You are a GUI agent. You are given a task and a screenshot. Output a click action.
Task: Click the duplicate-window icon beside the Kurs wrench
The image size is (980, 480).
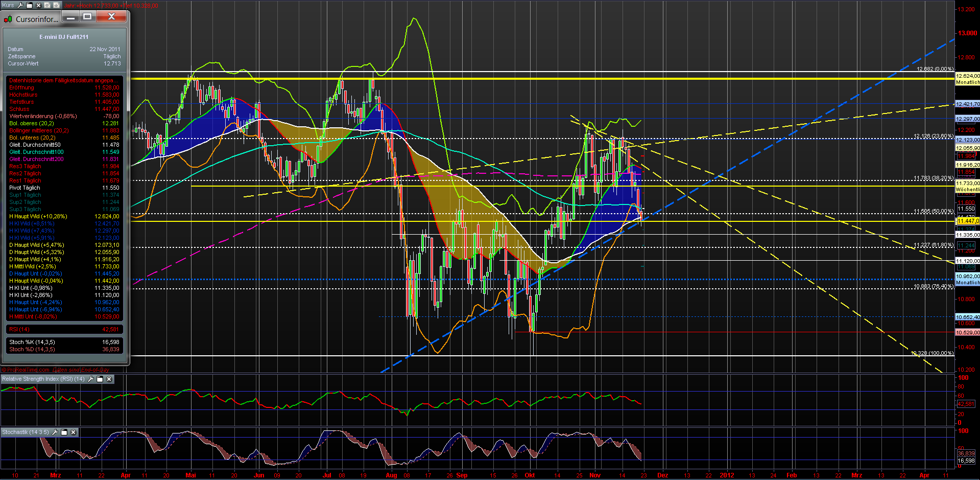[x=29, y=5]
